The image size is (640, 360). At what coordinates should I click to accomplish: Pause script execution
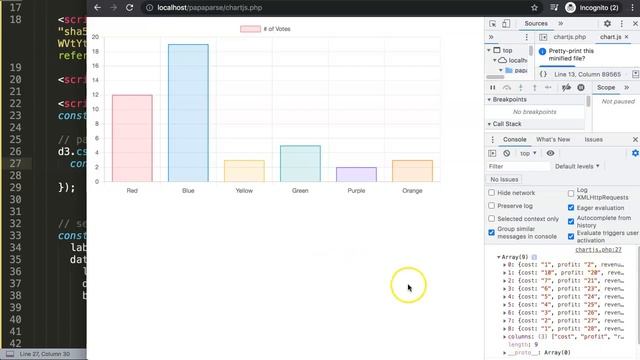(x=493, y=88)
